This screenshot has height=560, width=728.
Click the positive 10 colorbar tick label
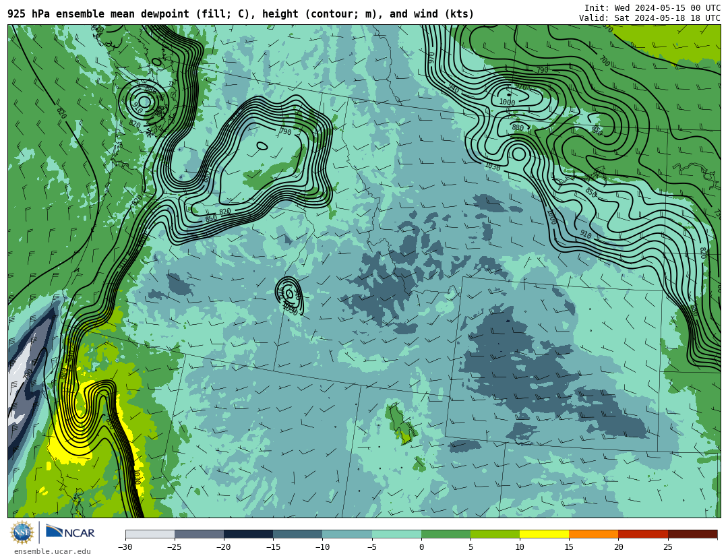pos(520,547)
